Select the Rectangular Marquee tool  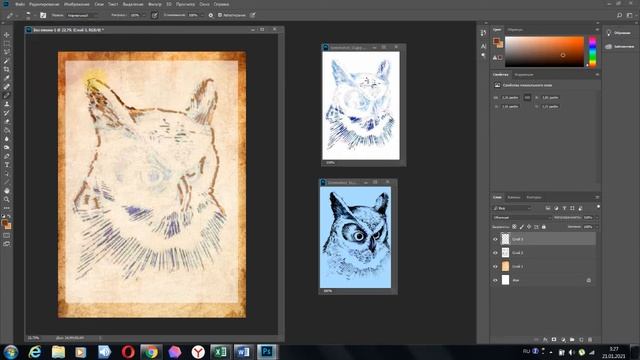tap(7, 44)
